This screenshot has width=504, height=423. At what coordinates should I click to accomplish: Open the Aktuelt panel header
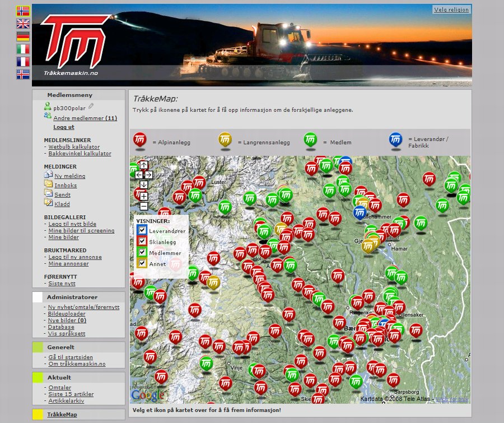click(x=78, y=377)
